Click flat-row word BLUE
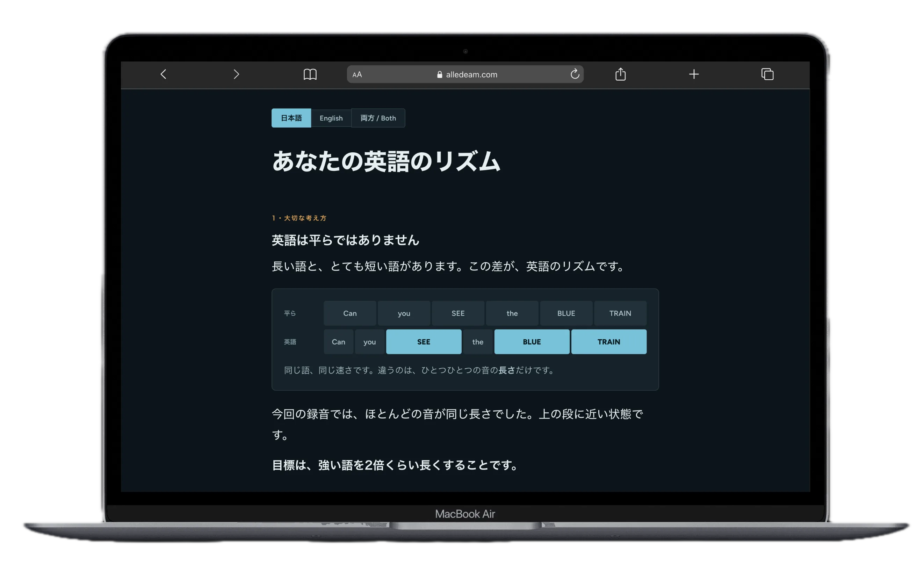Screen dimensions: 924x573 coord(566,313)
